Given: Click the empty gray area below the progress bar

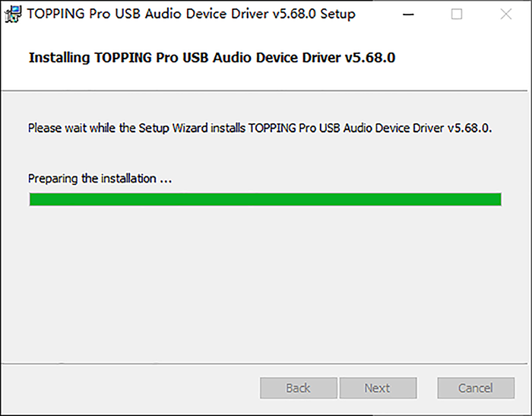Looking at the screenshot, I should click(264, 284).
